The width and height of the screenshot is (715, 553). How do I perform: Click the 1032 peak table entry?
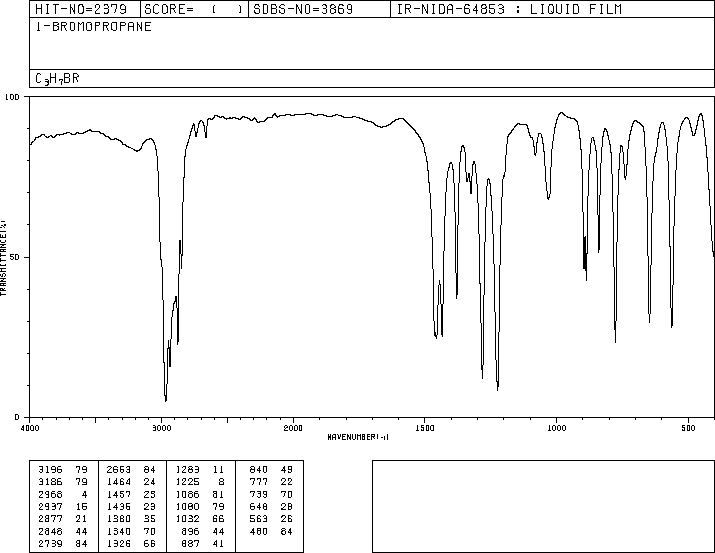(x=200, y=519)
